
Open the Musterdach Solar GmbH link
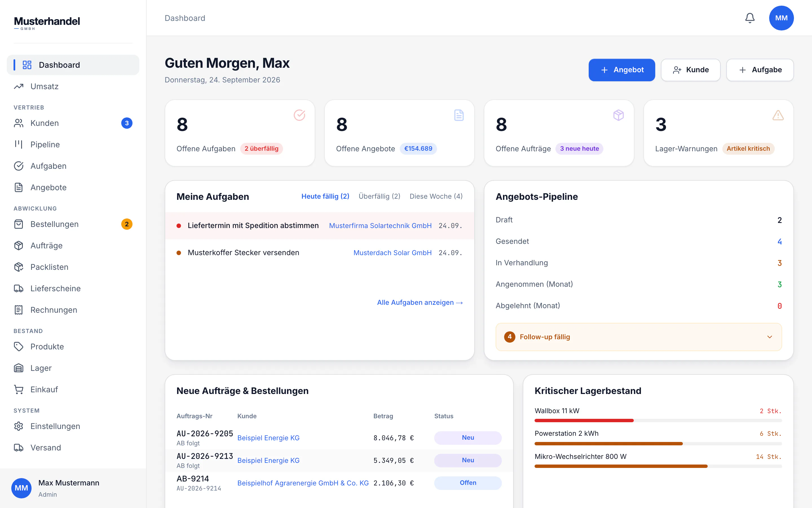click(x=392, y=253)
